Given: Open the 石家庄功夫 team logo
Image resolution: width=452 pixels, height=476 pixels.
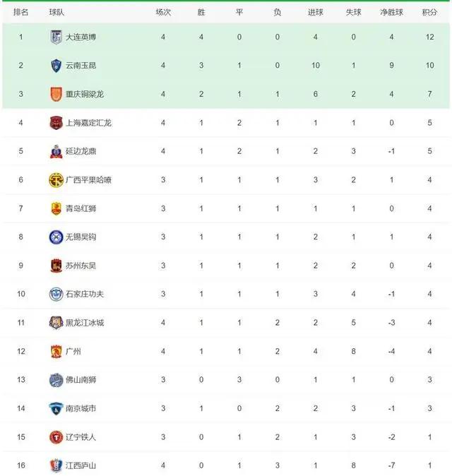Looking at the screenshot, I should coord(56,294).
